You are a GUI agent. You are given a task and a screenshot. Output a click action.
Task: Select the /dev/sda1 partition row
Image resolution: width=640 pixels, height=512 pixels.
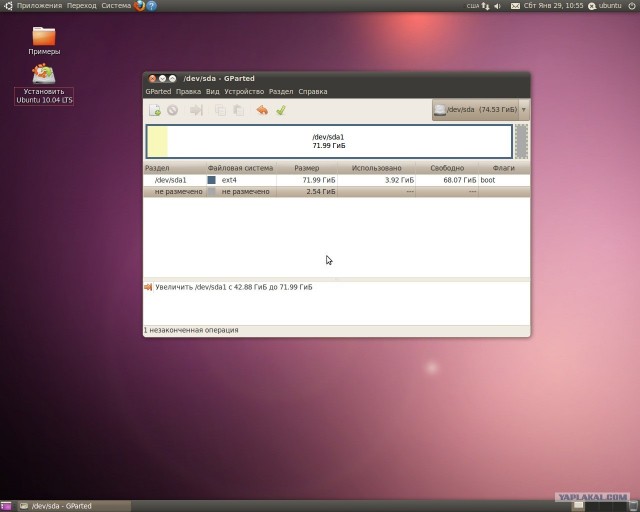337,180
